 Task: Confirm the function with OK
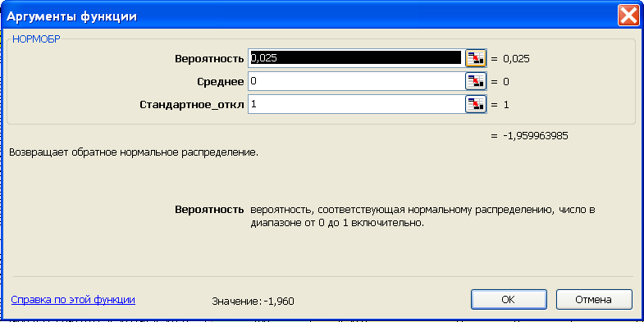coord(509,299)
